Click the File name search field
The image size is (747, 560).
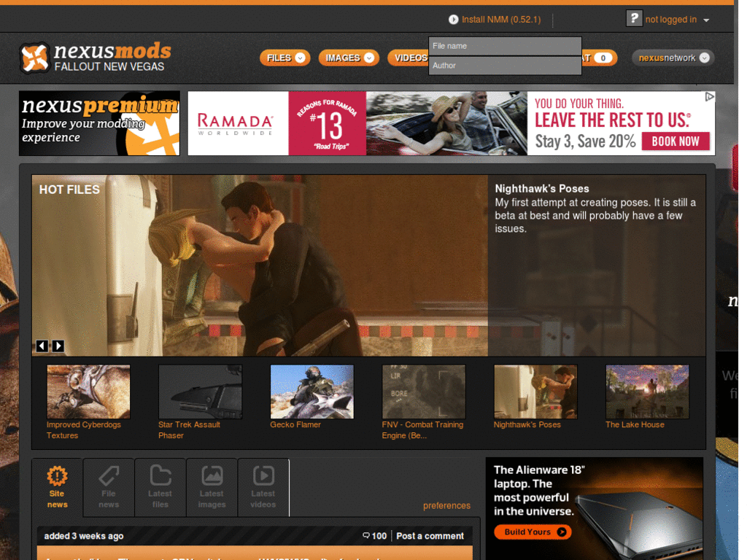(x=505, y=46)
